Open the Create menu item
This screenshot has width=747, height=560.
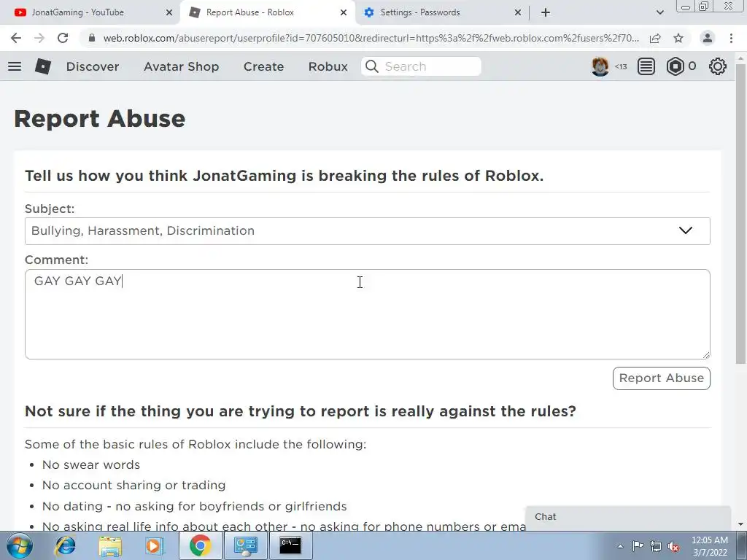point(263,66)
